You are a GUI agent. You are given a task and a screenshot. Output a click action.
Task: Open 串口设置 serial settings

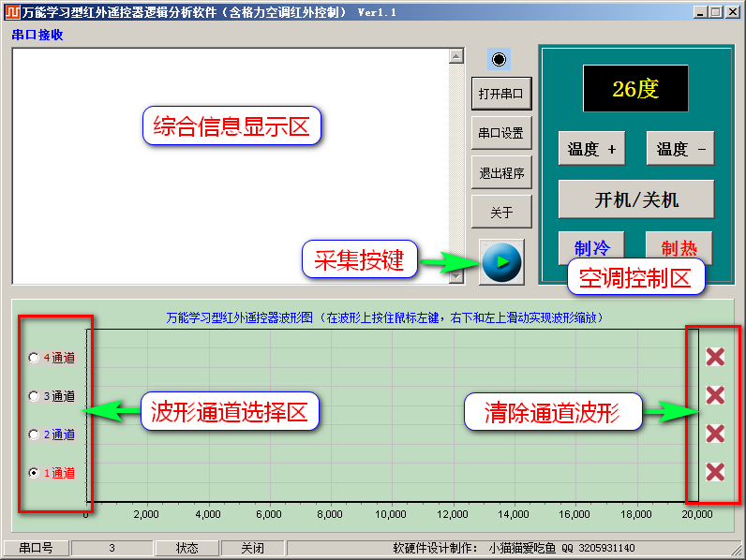(x=501, y=133)
